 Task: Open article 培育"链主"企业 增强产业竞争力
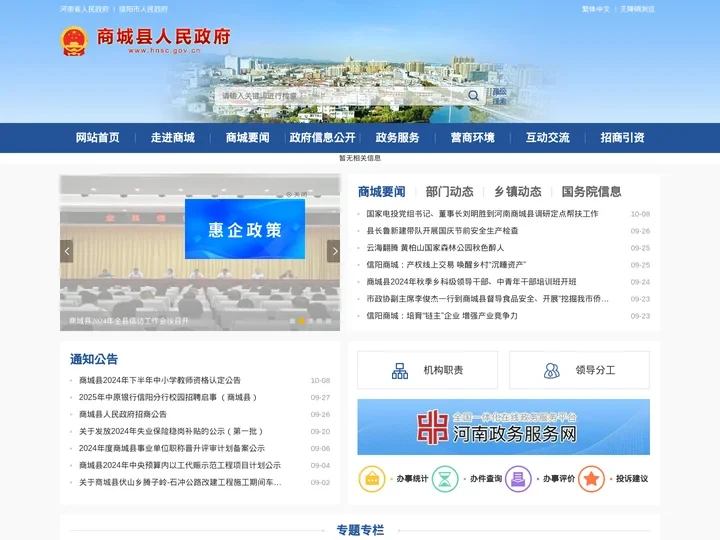pyautogui.click(x=442, y=315)
